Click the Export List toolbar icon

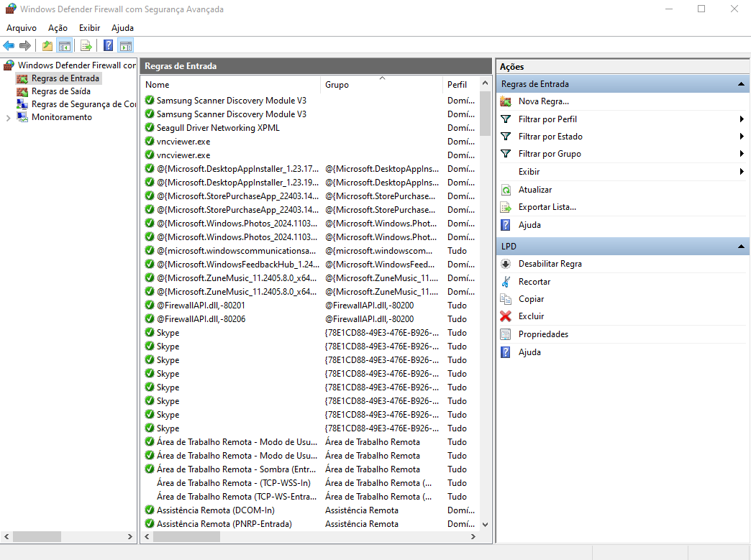(86, 46)
